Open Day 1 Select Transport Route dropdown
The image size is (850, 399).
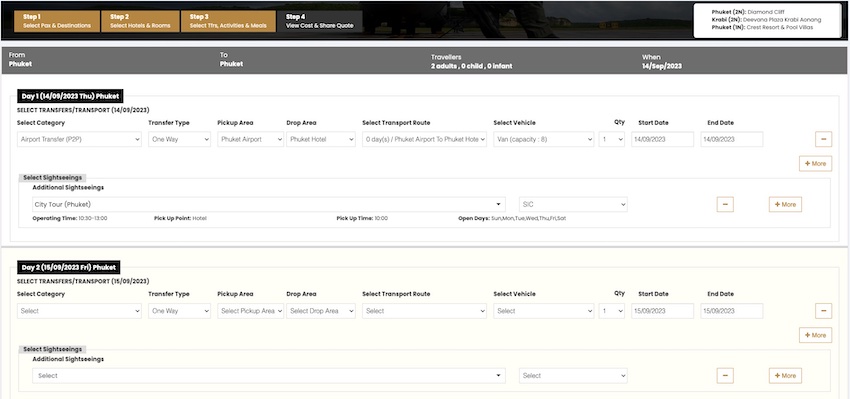pos(424,139)
